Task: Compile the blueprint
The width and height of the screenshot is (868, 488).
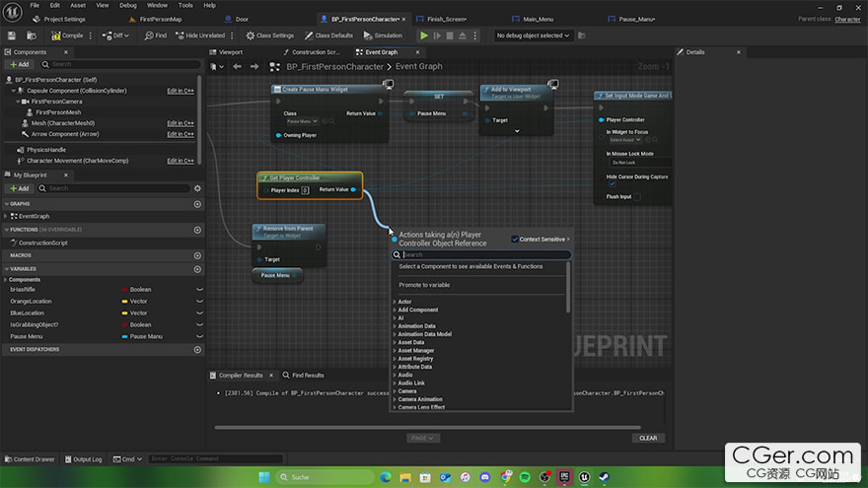Action: pos(67,35)
